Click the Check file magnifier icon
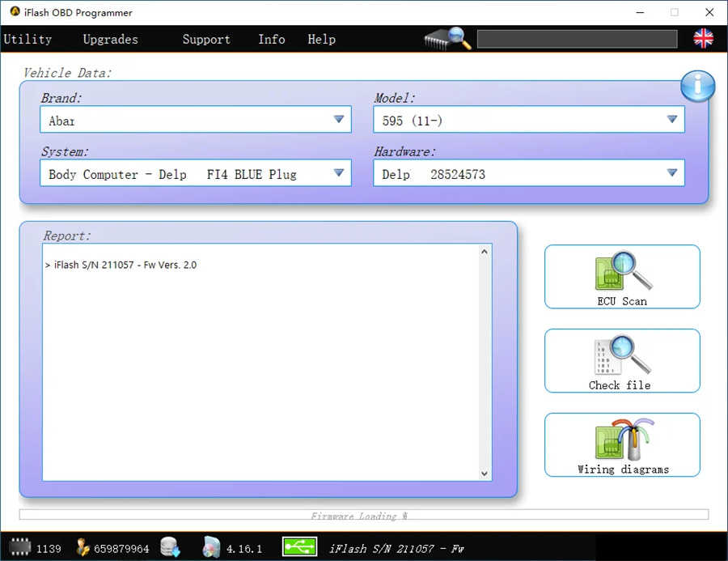This screenshot has width=728, height=561. coord(623,355)
